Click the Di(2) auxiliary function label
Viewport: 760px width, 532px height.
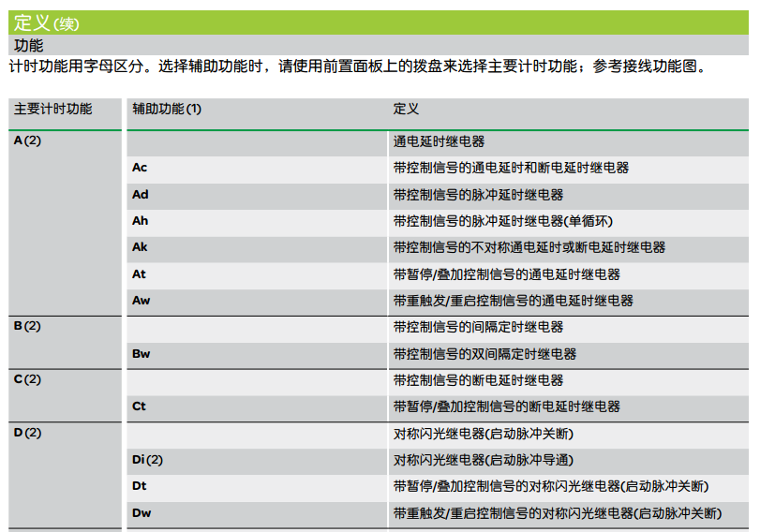[147, 460]
